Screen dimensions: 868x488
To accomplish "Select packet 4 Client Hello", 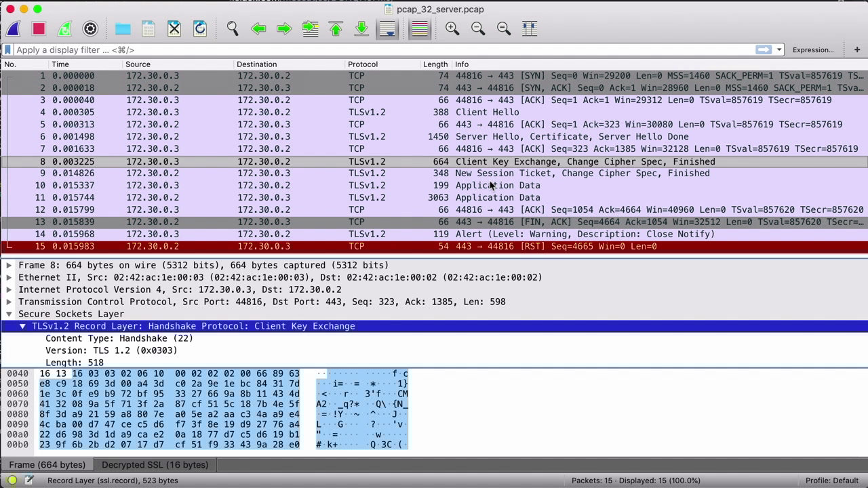I will (x=434, y=113).
